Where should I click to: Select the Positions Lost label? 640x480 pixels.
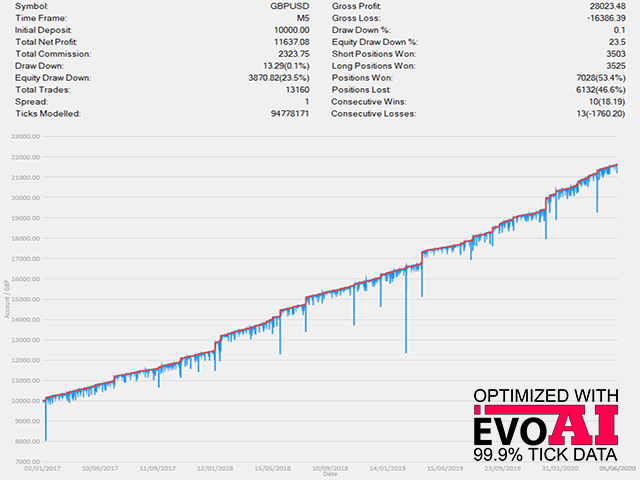point(361,89)
